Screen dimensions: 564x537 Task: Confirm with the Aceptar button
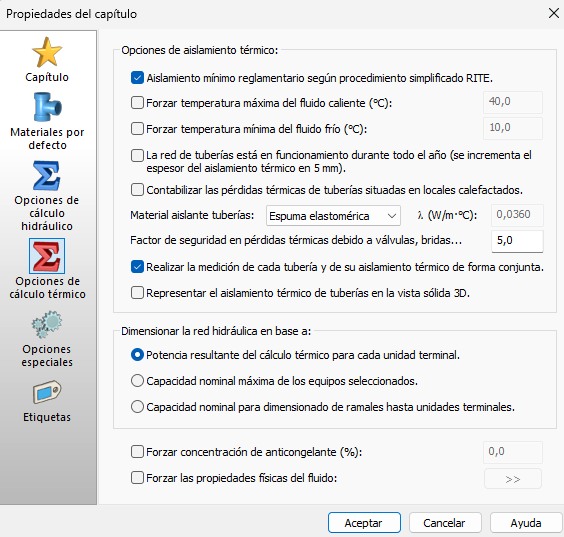(364, 523)
